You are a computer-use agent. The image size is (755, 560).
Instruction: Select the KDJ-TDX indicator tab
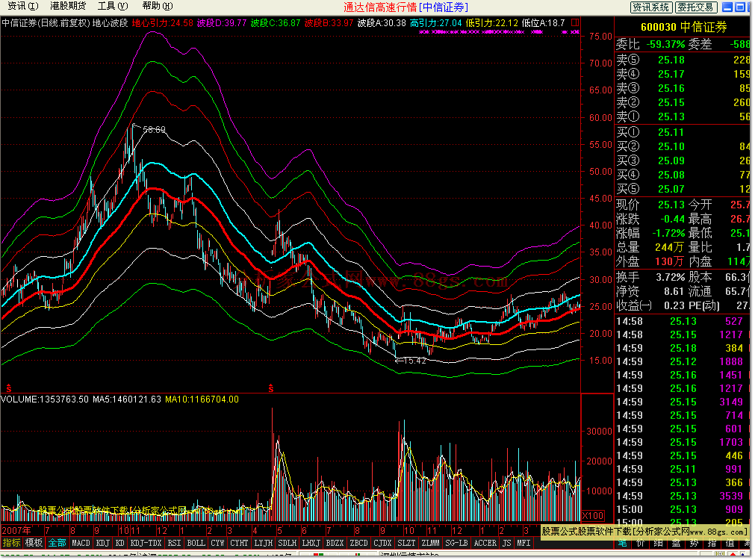146,543
